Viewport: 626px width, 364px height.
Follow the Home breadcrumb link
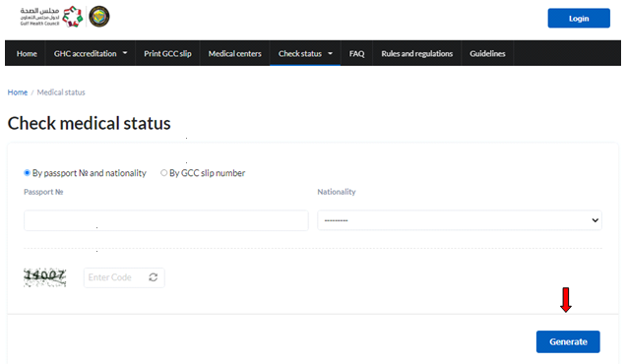18,92
